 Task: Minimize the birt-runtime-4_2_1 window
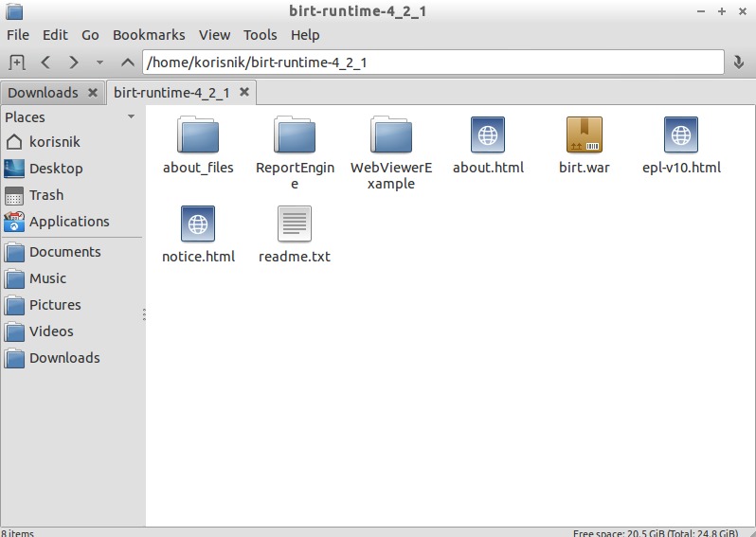click(701, 11)
